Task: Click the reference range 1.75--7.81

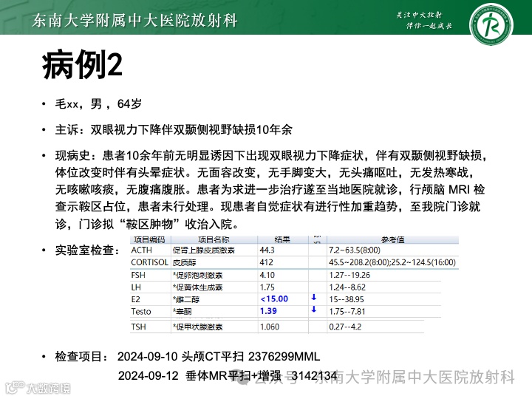Action: [x=347, y=312]
